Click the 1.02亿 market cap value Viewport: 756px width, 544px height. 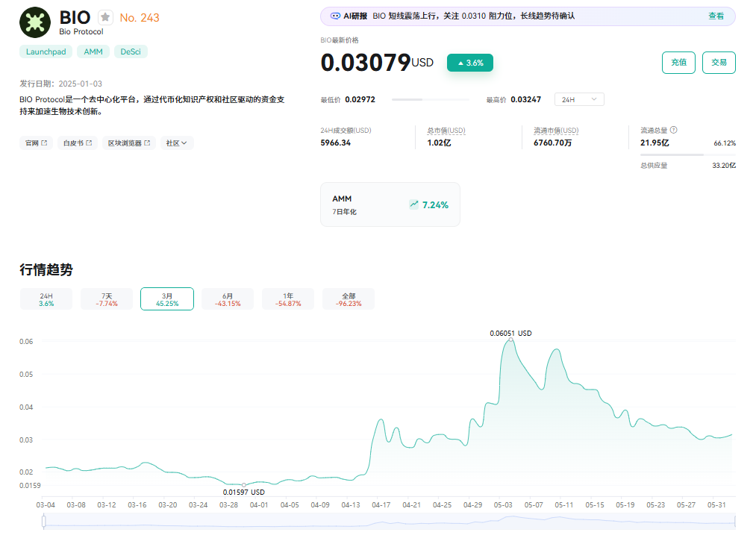[439, 143]
